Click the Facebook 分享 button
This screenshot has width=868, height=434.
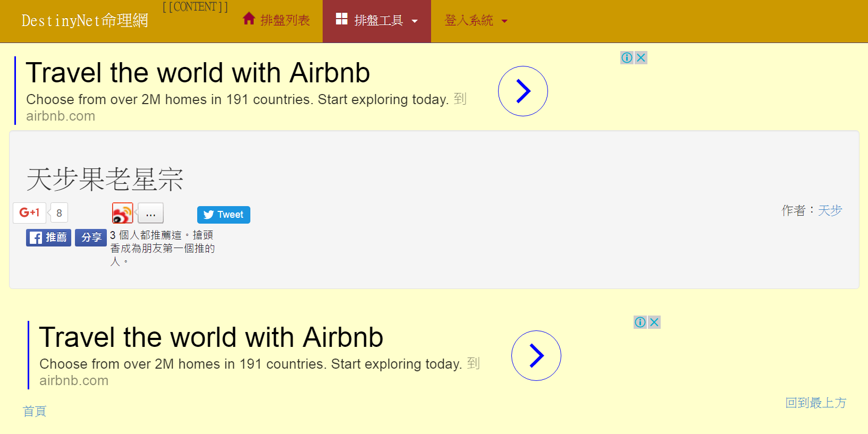[x=91, y=237]
